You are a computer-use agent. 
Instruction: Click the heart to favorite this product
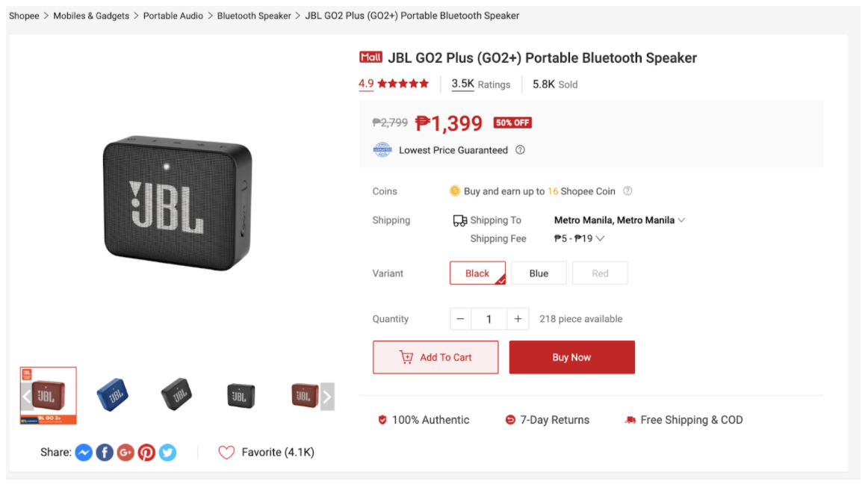click(226, 451)
